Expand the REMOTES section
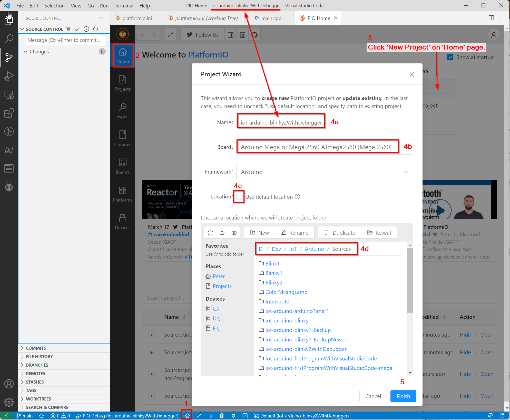 (64, 373)
